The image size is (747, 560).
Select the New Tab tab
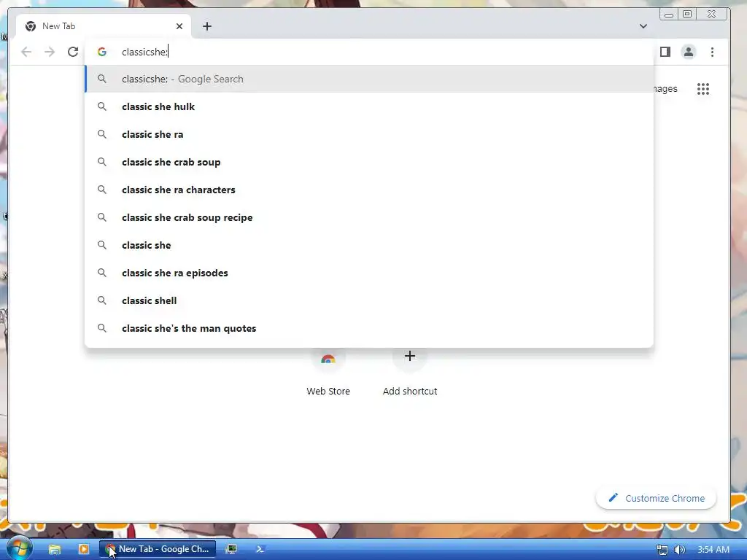tap(104, 26)
